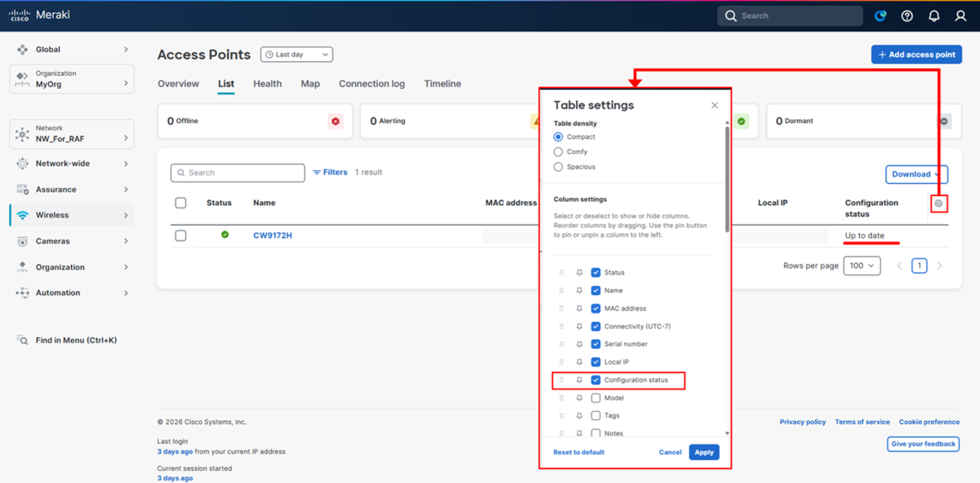
Task: Open the Last day time range dropdown
Action: point(296,55)
